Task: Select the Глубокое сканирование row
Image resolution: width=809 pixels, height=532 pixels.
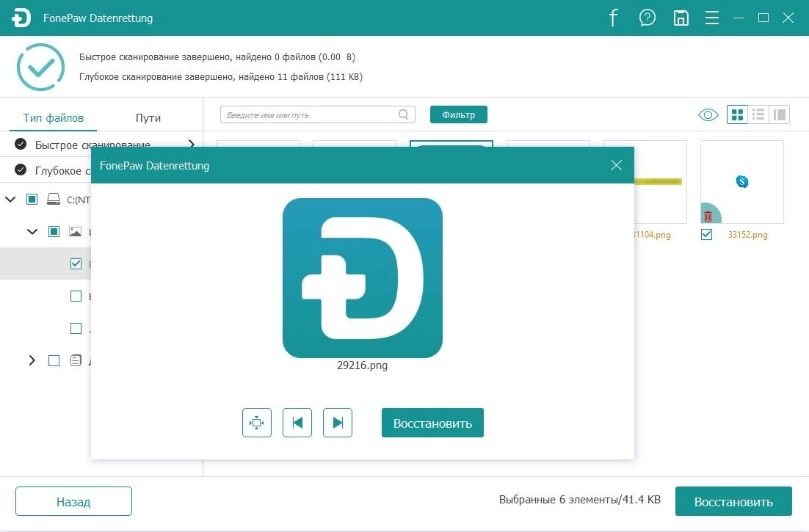Action: [46, 170]
